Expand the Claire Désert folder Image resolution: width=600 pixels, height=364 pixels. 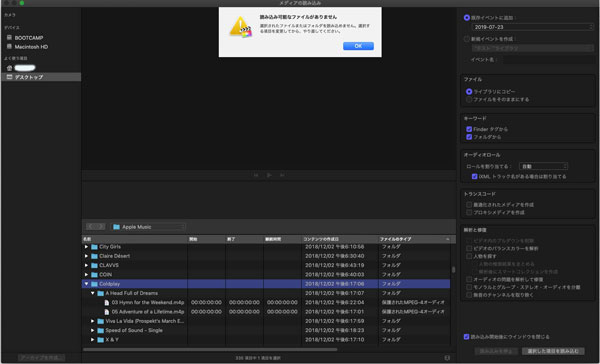[x=86, y=256]
